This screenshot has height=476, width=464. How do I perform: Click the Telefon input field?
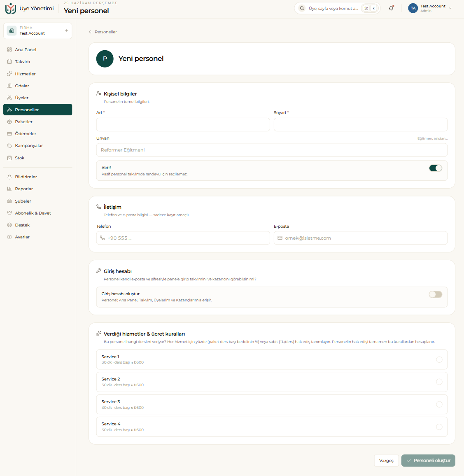pos(183,238)
